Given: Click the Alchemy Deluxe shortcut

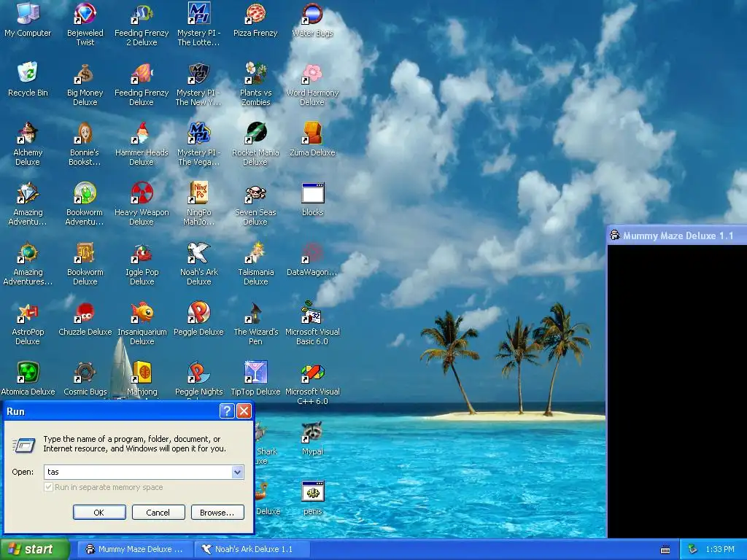Looking at the screenshot, I should (x=28, y=144).
